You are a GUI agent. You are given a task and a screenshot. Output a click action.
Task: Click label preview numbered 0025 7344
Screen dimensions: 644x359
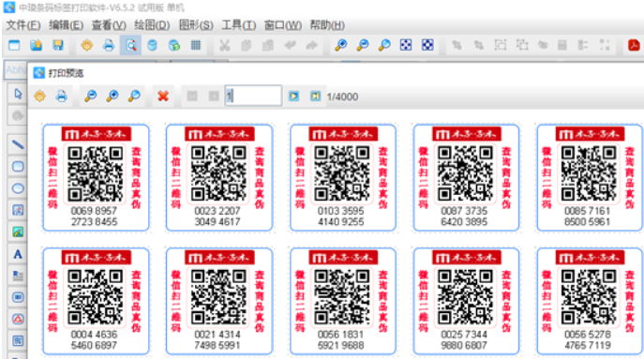point(466,301)
